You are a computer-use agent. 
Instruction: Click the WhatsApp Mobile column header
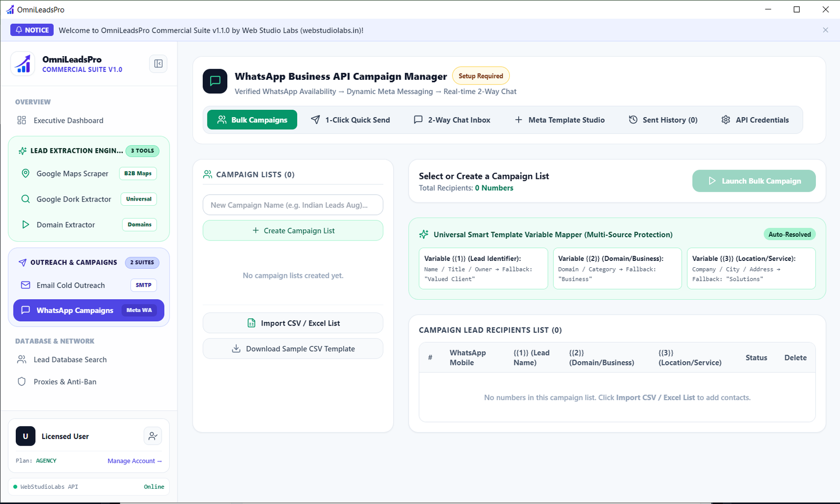468,358
